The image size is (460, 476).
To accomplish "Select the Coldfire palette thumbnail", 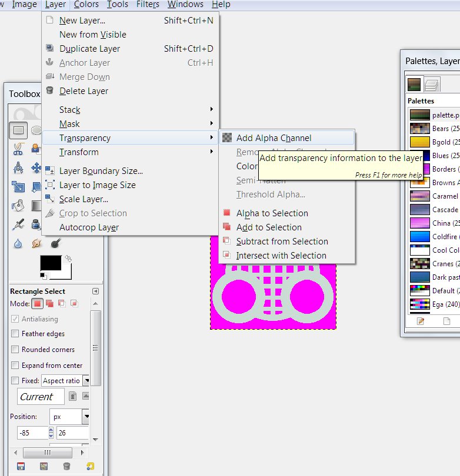I will (x=420, y=237).
